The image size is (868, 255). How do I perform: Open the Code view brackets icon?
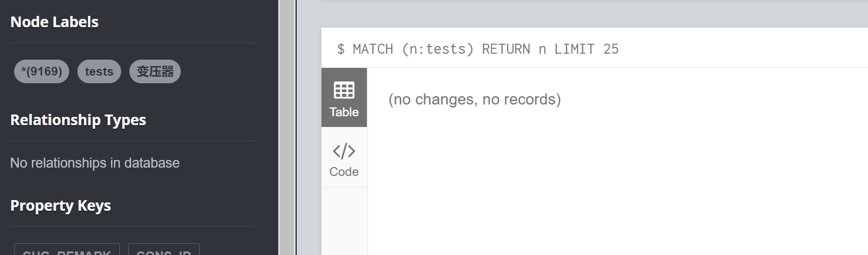click(344, 152)
